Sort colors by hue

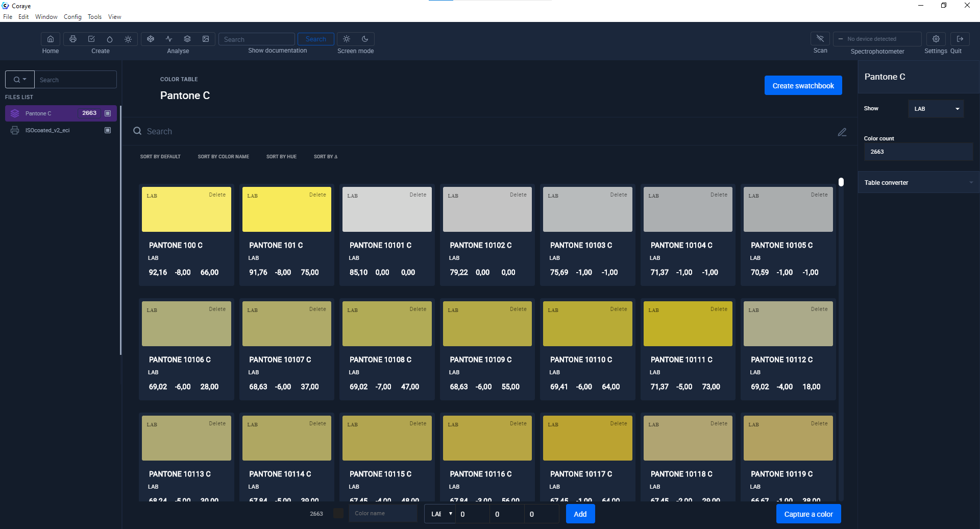(281, 157)
